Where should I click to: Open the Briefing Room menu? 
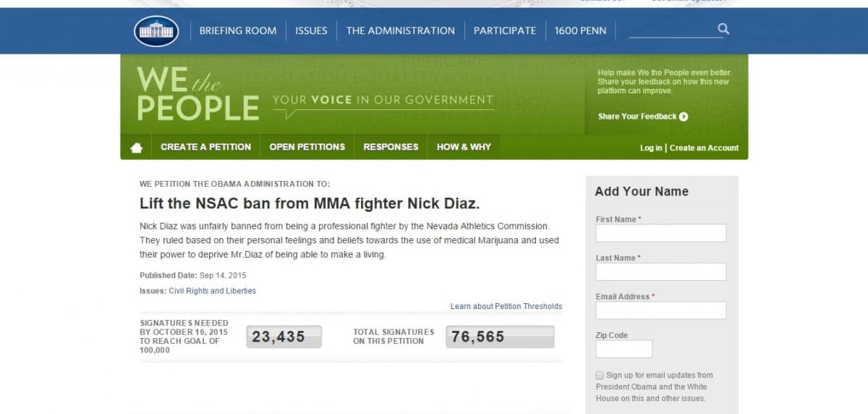point(238,30)
